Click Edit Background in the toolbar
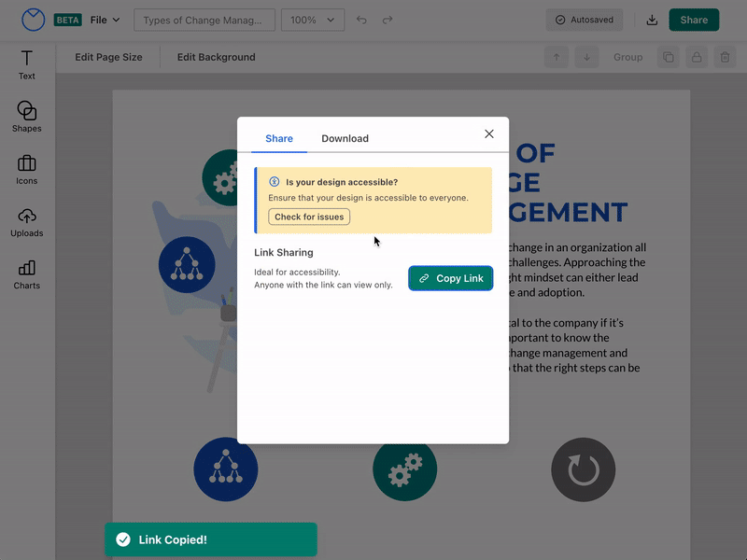This screenshot has width=747, height=560. point(215,57)
